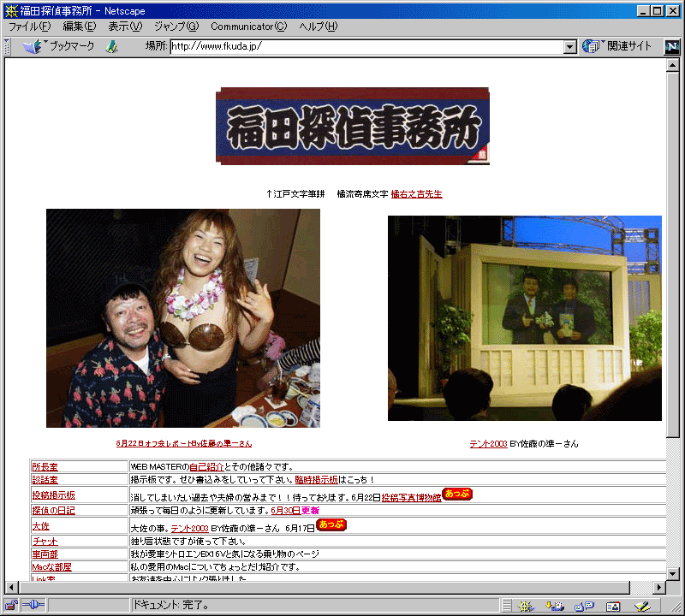The image size is (685, 616).
Task: Click the あっぷ badge in 大佐 row
Action: (331, 524)
